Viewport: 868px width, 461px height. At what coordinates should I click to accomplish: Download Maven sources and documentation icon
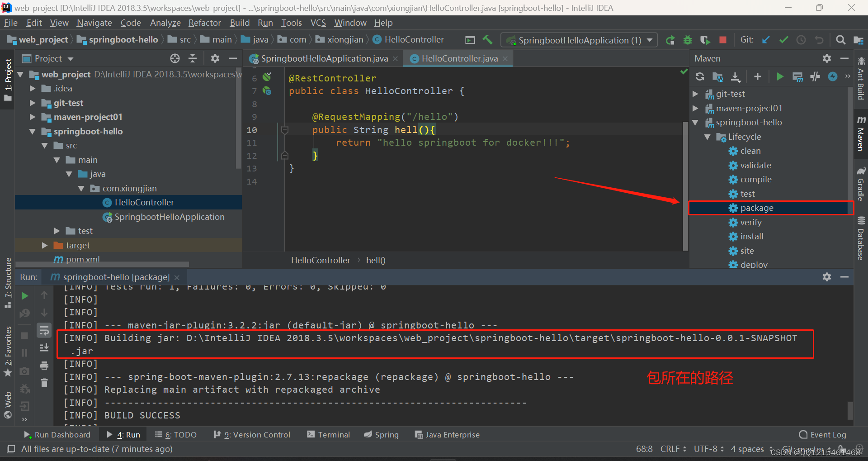736,77
